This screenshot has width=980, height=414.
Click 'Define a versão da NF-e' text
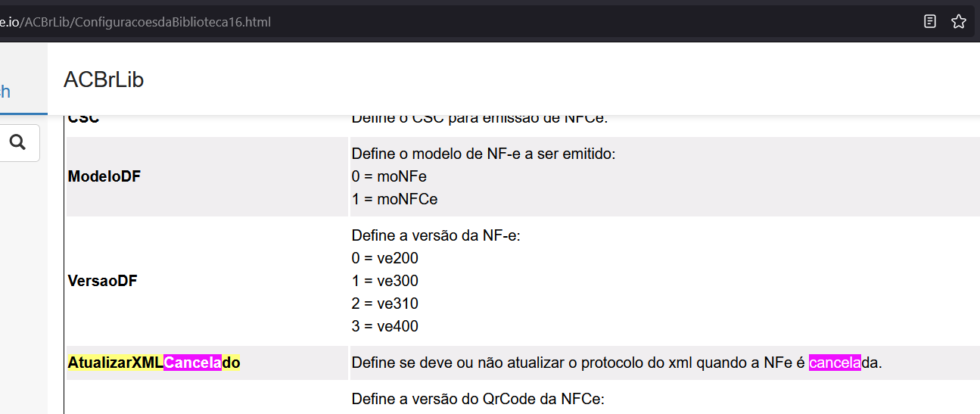[x=437, y=235]
